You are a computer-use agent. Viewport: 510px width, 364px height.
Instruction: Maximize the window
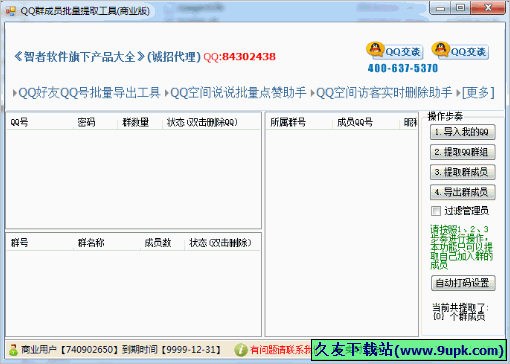[x=461, y=8]
